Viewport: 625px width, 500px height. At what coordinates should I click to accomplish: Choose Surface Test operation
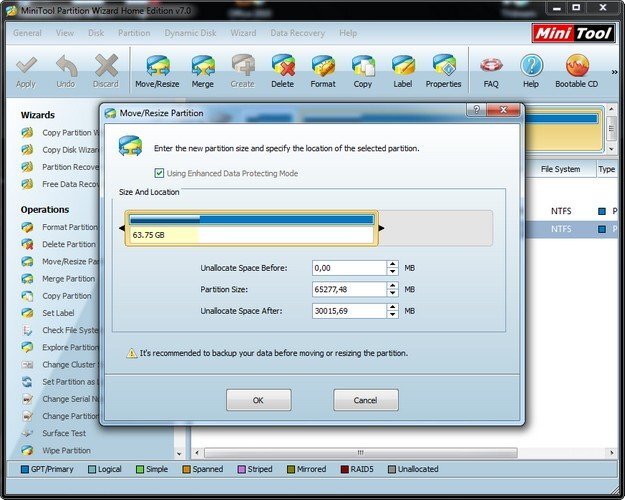tap(54, 433)
